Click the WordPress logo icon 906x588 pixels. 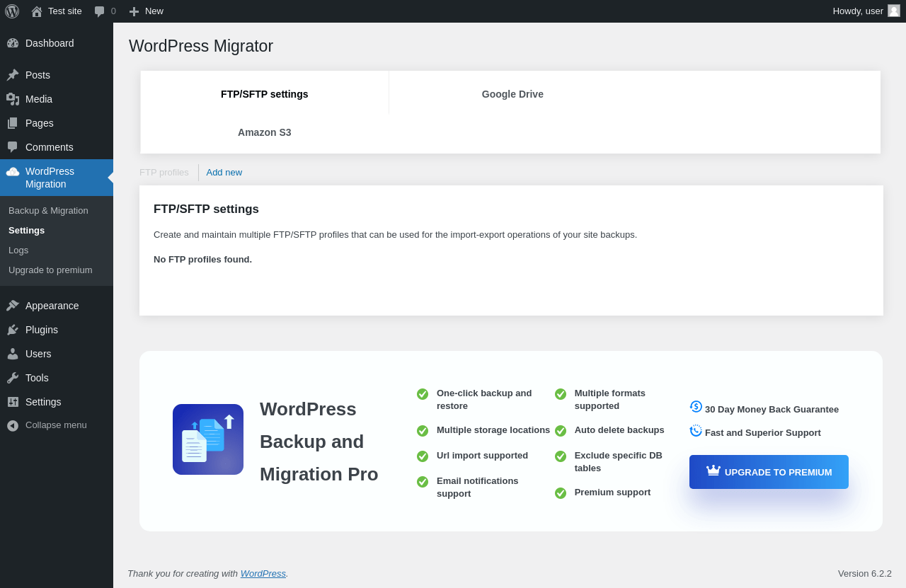[x=12, y=11]
